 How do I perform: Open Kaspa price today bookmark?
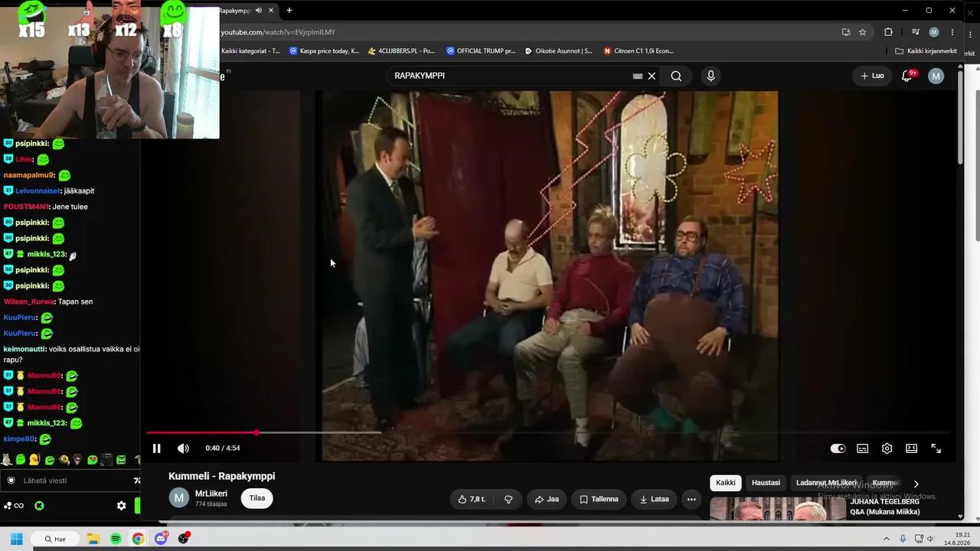[324, 51]
